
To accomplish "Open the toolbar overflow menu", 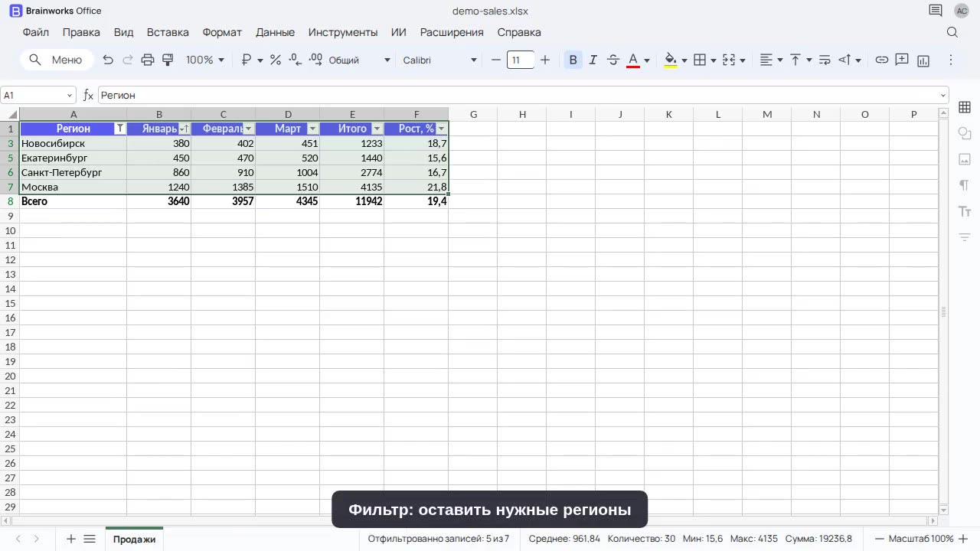I will (x=951, y=60).
